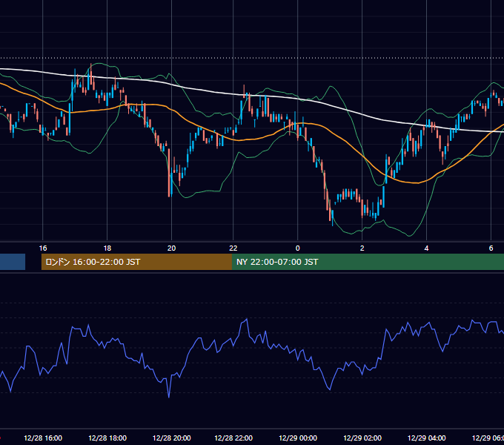Click the 12/29 04:00 date label

426,438
